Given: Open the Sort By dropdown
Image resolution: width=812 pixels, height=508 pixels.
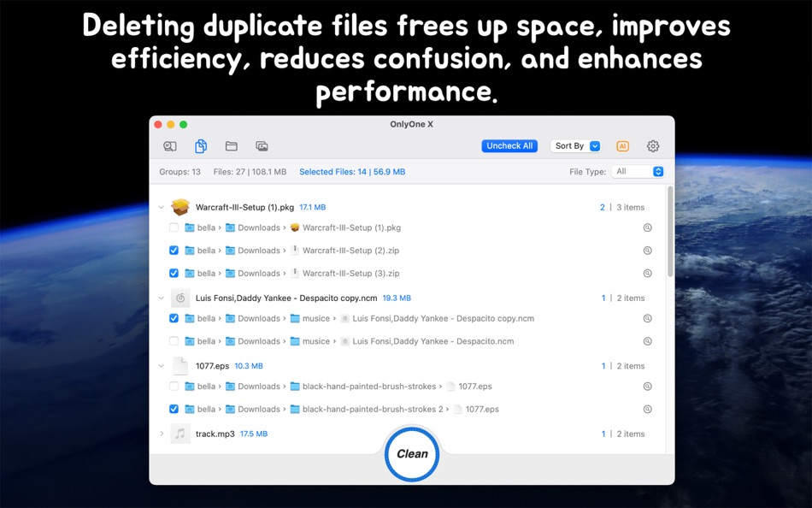Looking at the screenshot, I should point(576,146).
